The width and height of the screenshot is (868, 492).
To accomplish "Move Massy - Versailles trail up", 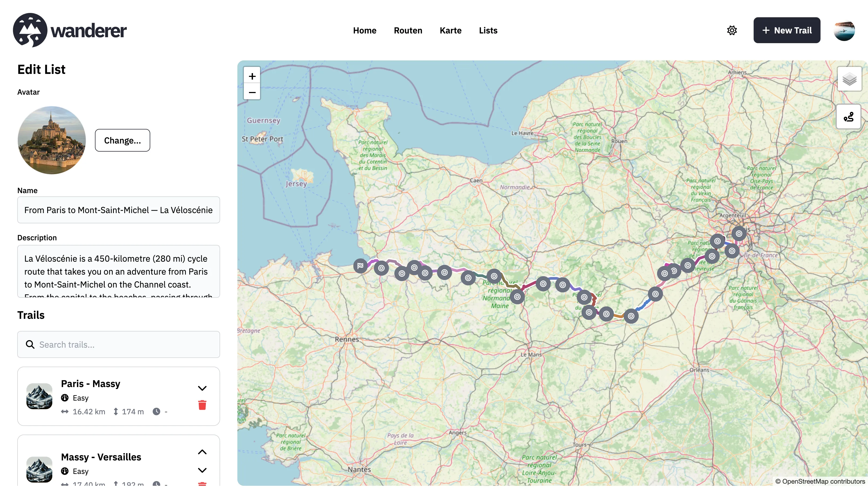I will click(x=202, y=452).
